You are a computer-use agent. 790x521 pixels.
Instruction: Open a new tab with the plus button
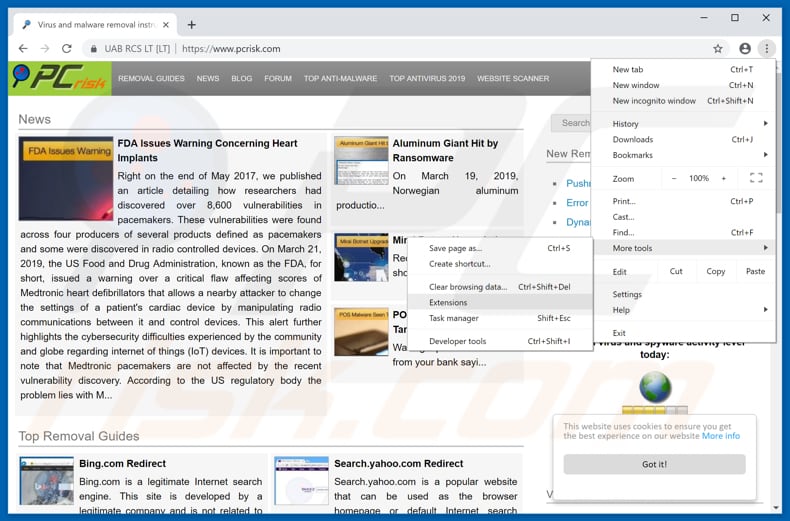point(192,24)
